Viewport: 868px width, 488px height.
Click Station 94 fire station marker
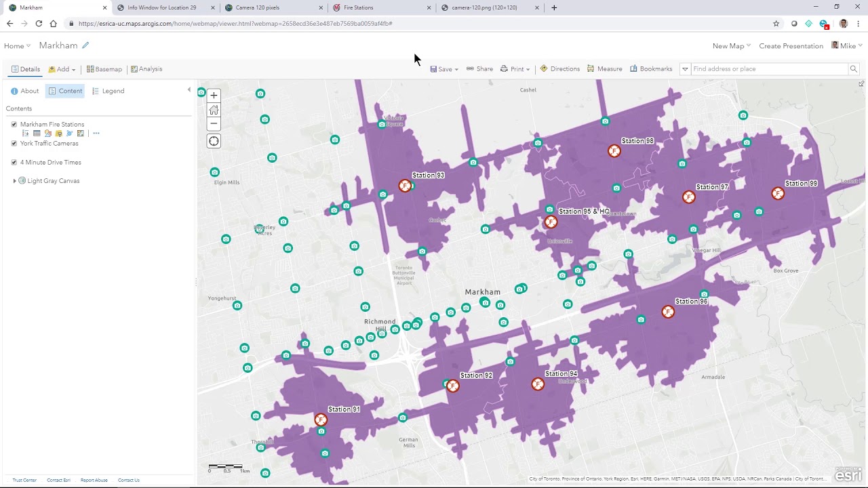[538, 384]
